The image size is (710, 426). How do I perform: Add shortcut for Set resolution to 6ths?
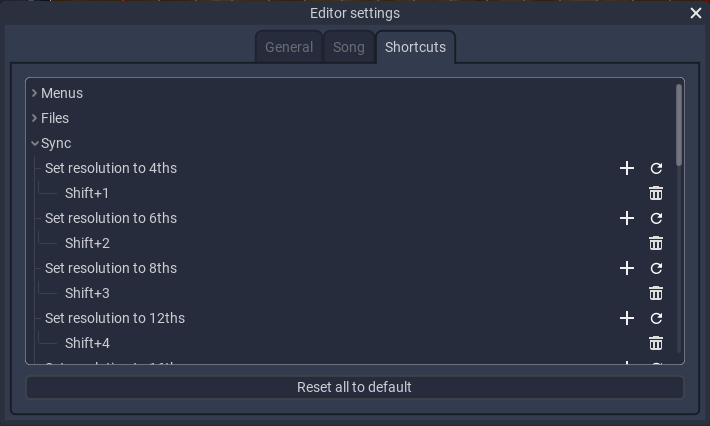pyautogui.click(x=627, y=218)
